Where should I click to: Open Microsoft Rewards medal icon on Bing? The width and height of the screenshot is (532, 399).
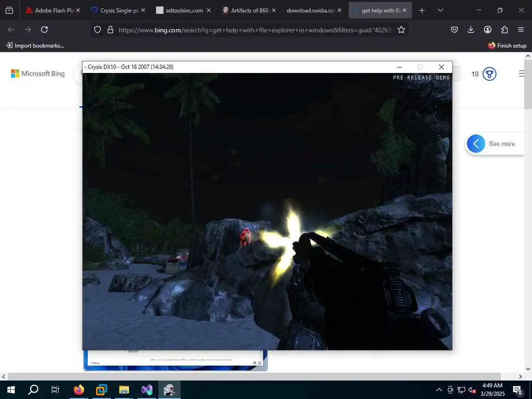(x=489, y=73)
